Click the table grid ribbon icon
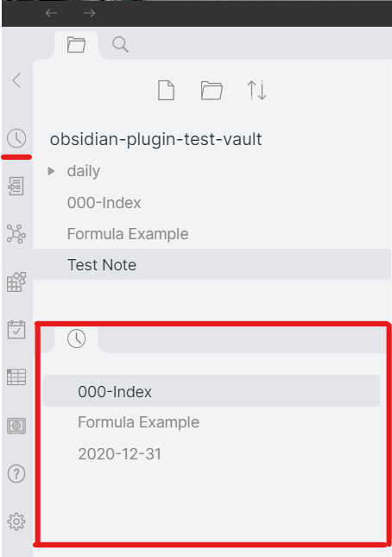Screen dimensions: 392x557 tap(16, 377)
